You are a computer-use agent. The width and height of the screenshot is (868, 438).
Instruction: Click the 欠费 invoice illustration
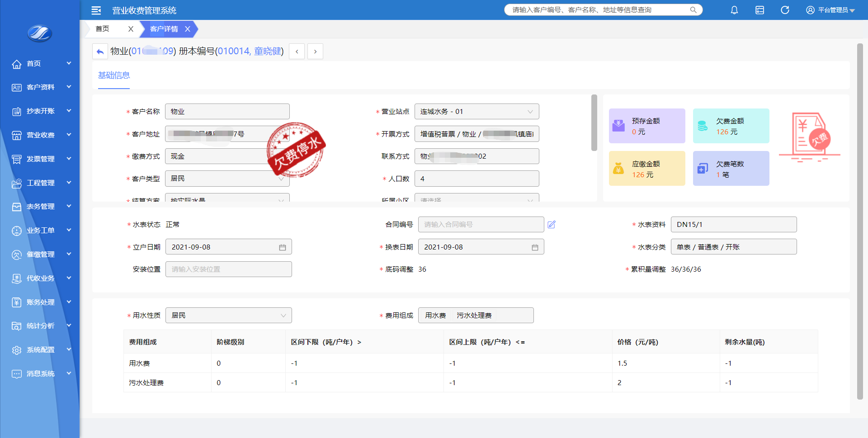click(809, 137)
